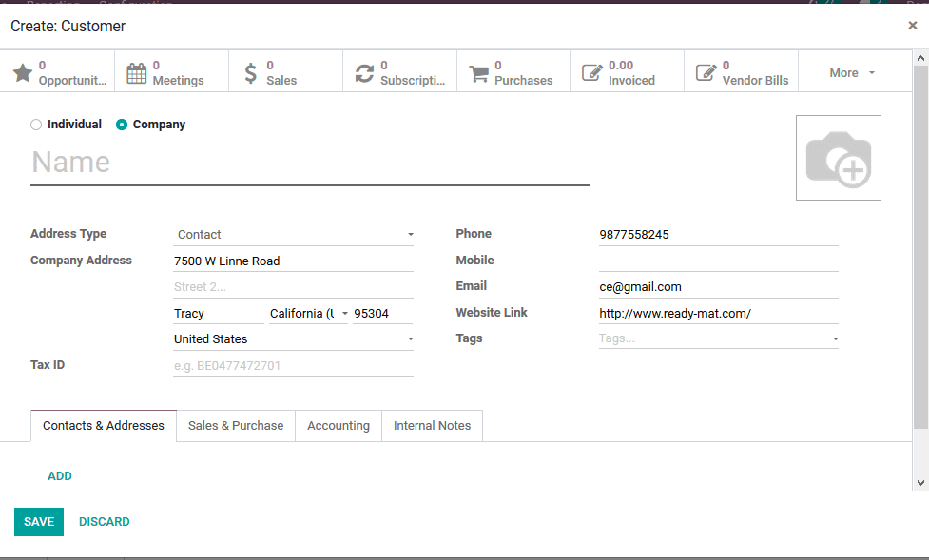Screen dimensions: 929x560
Task: Click the Sales dollar sign icon
Action: (x=251, y=73)
